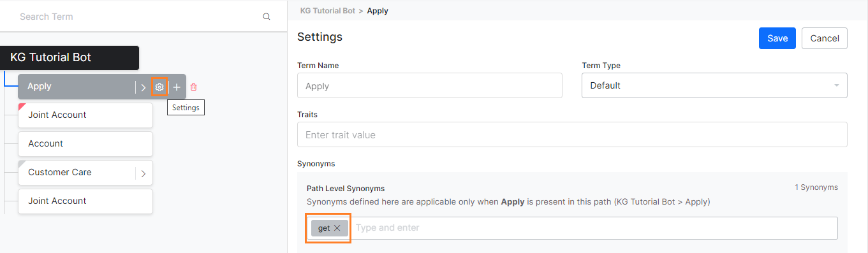The height and width of the screenshot is (253, 868).
Task: Save the term settings
Action: point(777,38)
